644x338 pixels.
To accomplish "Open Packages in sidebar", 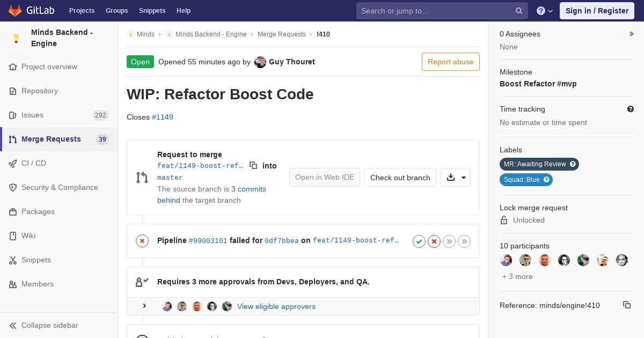I will (x=59, y=212).
